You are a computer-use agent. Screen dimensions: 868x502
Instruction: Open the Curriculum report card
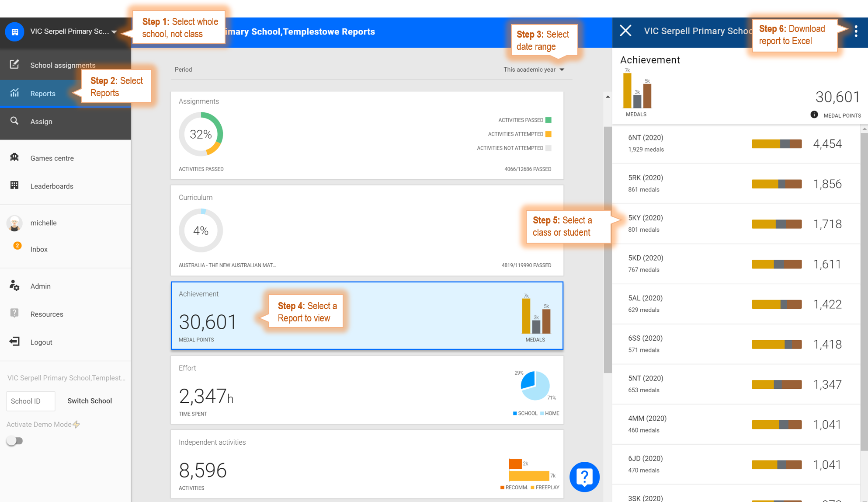(367, 230)
